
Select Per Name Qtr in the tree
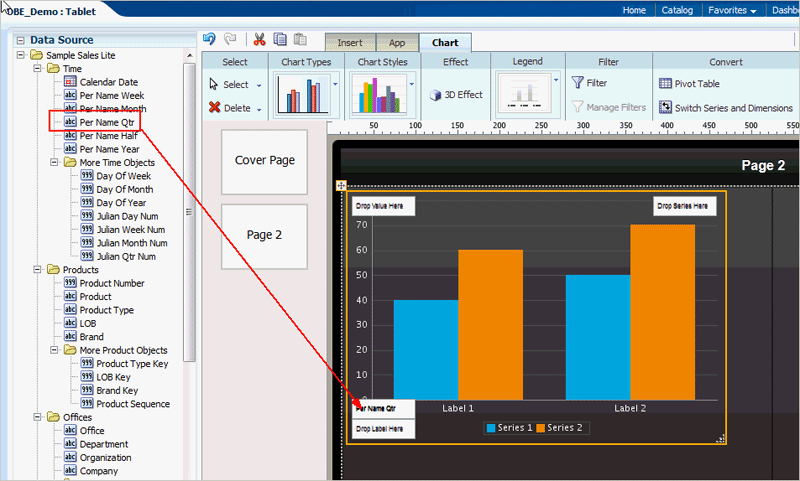click(107, 122)
